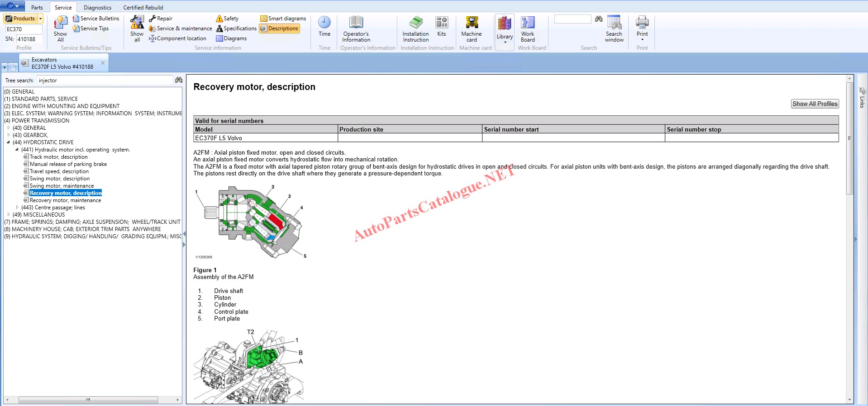Image resolution: width=868 pixels, height=406 pixels.
Task: Open Swing motor, description tree item
Action: tap(59, 179)
